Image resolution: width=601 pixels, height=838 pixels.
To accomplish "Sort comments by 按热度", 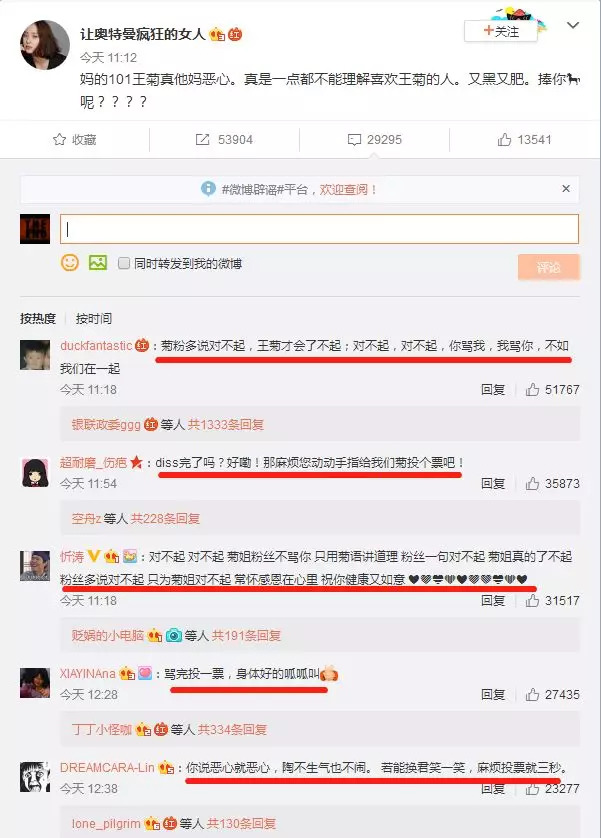I will [38, 319].
